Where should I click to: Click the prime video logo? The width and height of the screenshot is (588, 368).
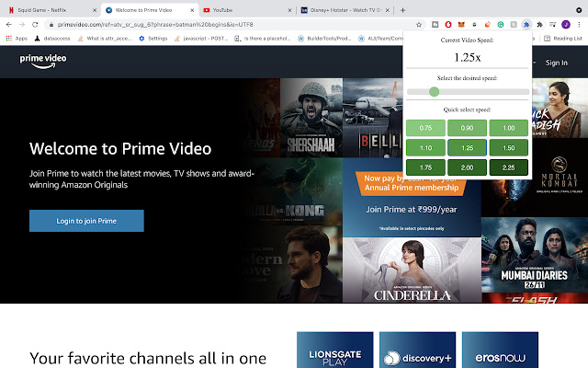pos(45,62)
